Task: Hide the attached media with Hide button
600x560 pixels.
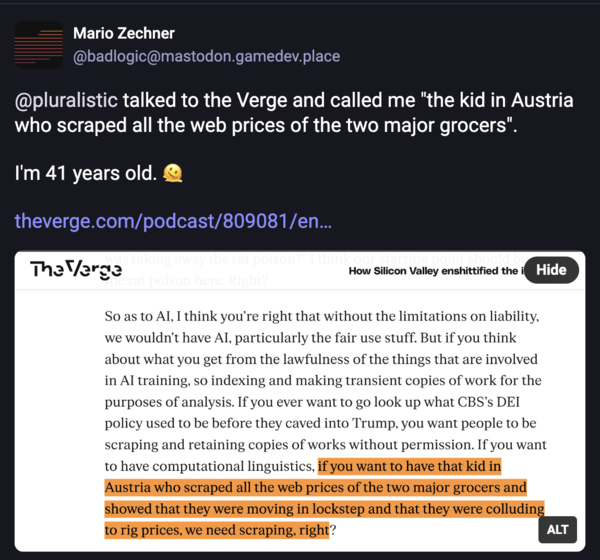Action: coord(551,270)
